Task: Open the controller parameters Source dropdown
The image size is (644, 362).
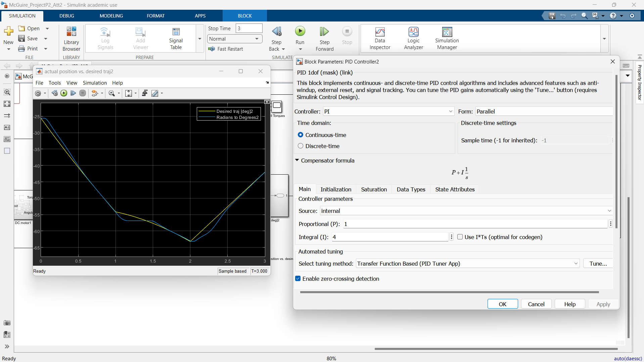Action: click(466, 211)
